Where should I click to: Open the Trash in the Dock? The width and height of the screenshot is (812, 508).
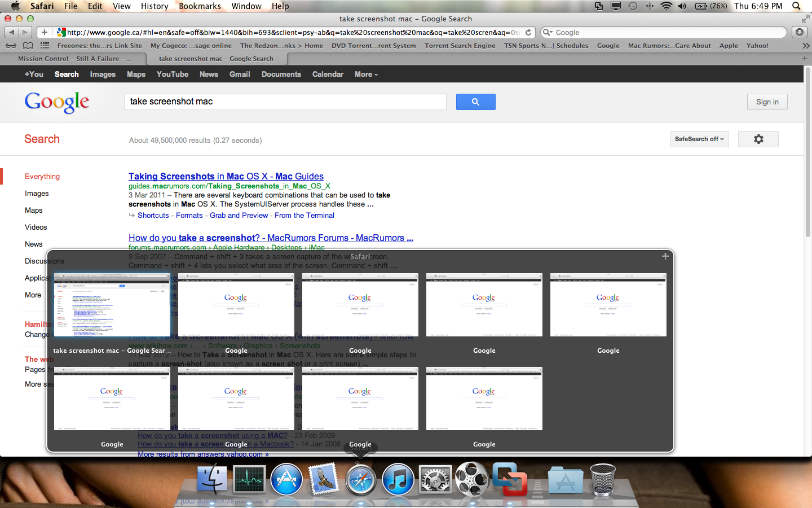603,479
